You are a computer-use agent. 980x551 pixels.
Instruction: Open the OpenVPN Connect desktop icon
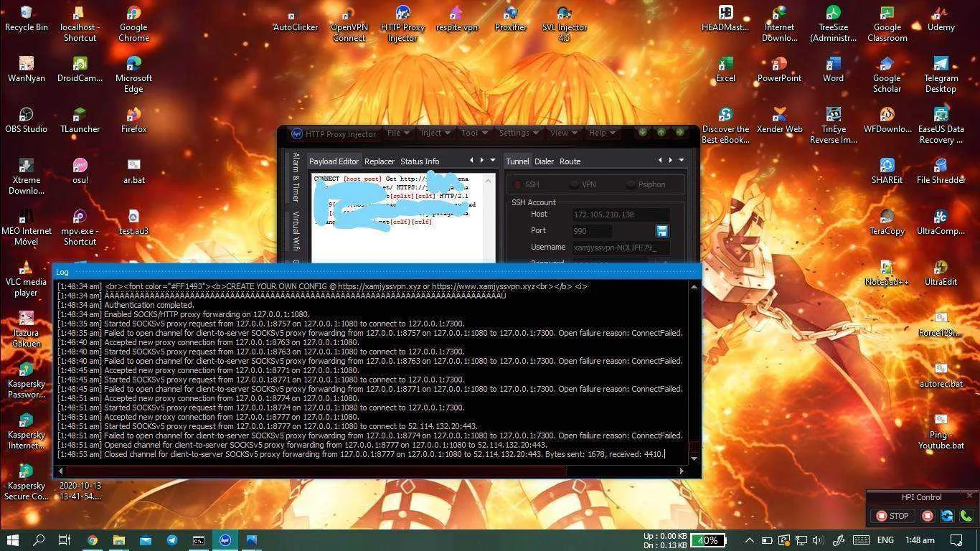(x=349, y=22)
